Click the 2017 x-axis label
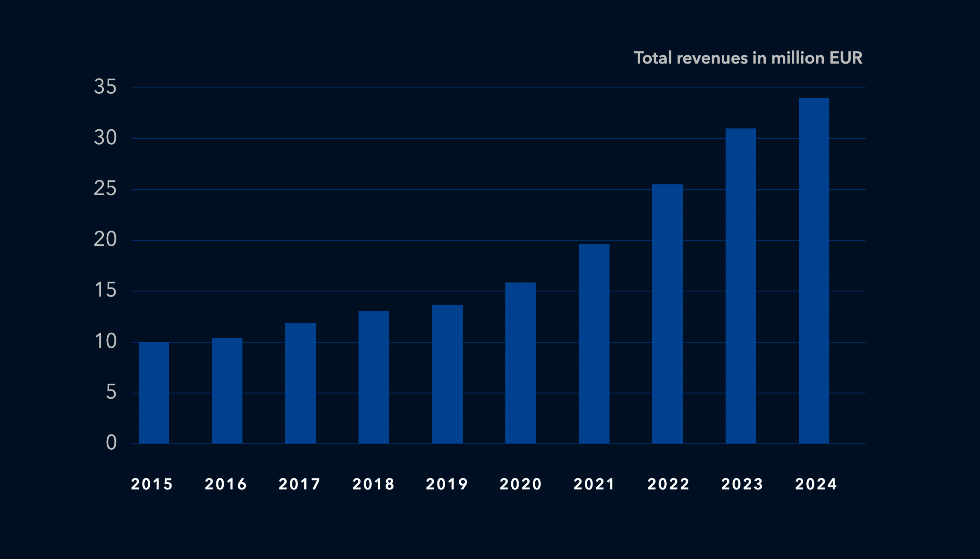 coord(300,484)
